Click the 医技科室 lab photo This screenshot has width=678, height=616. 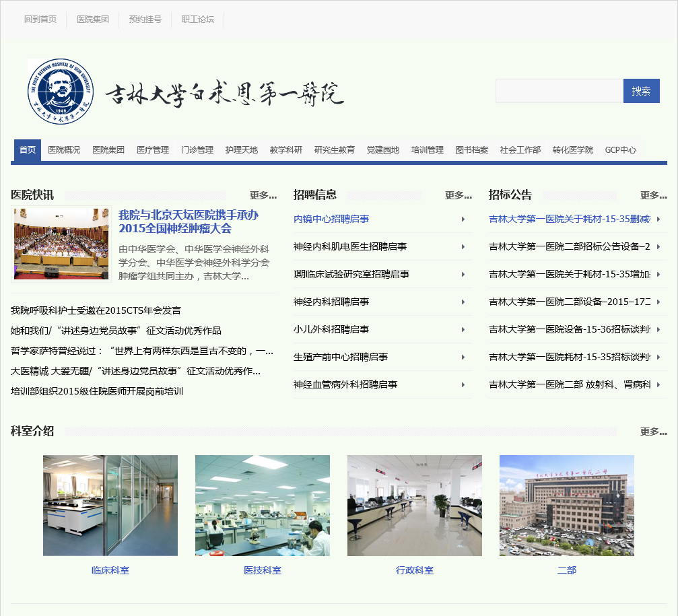pos(263,506)
